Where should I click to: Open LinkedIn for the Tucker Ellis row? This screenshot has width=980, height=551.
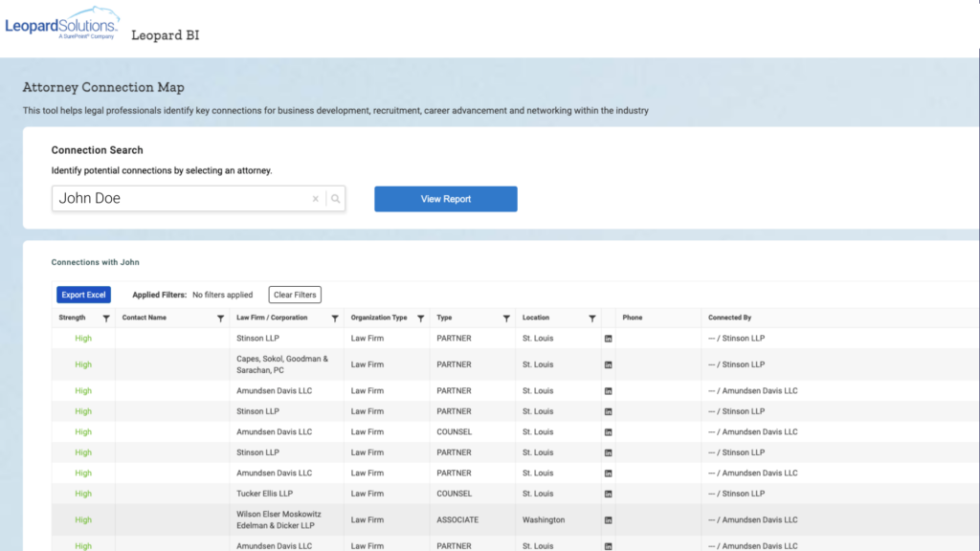point(608,495)
